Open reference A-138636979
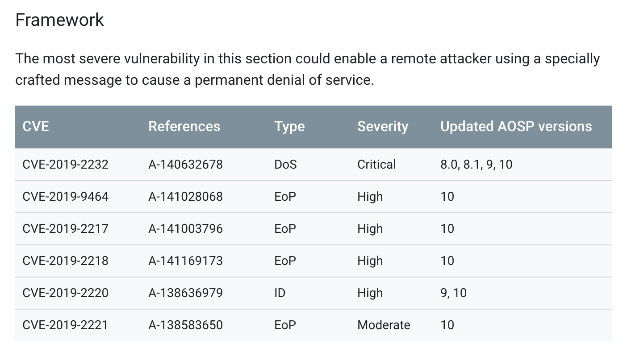The image size is (627, 364). point(185,293)
